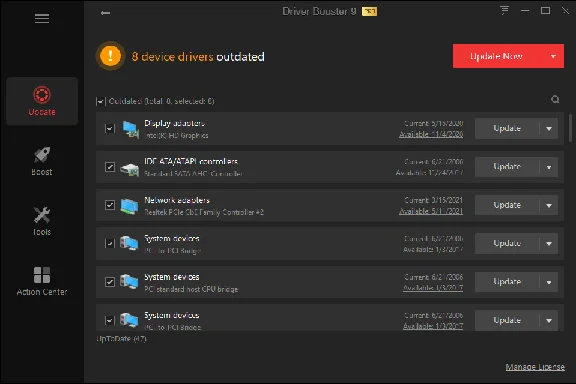This screenshot has height=384, width=576.
Task: Switch to the Boost section
Action: pos(42,161)
